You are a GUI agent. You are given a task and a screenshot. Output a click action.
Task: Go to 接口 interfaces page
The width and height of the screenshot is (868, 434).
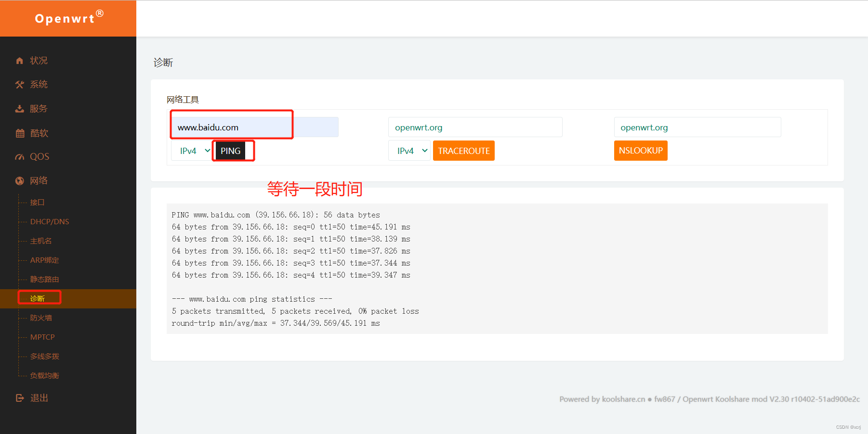click(38, 203)
